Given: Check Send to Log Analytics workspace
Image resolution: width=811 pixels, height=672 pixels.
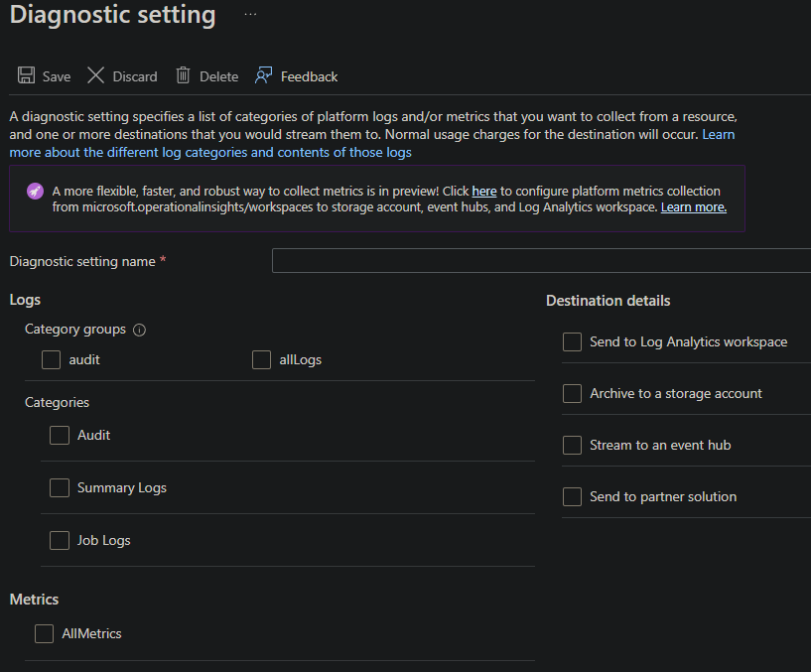Looking at the screenshot, I should pyautogui.click(x=572, y=341).
